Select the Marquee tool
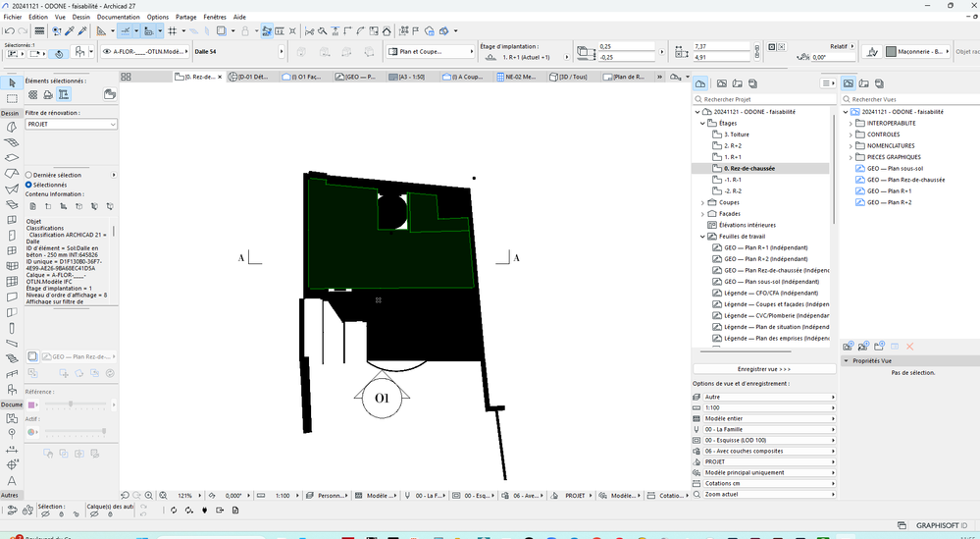 (x=11, y=98)
